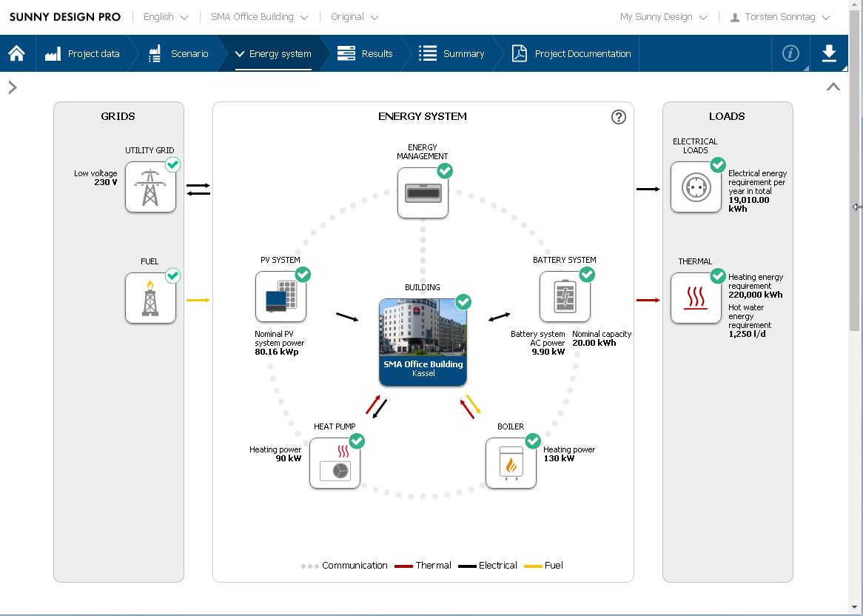
Task: Go to the Project Documentation tab
Action: coord(571,53)
